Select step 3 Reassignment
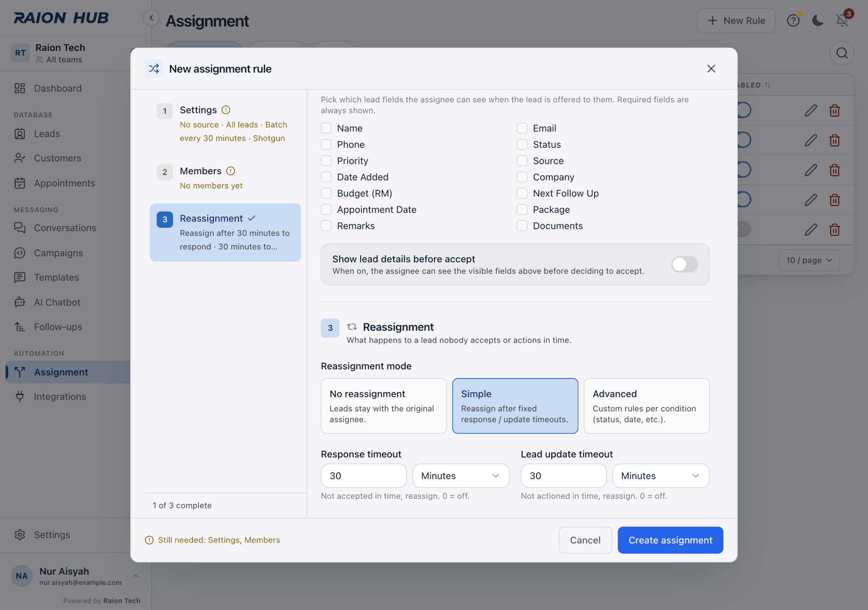Screen dimensions: 868x610 point(225,233)
